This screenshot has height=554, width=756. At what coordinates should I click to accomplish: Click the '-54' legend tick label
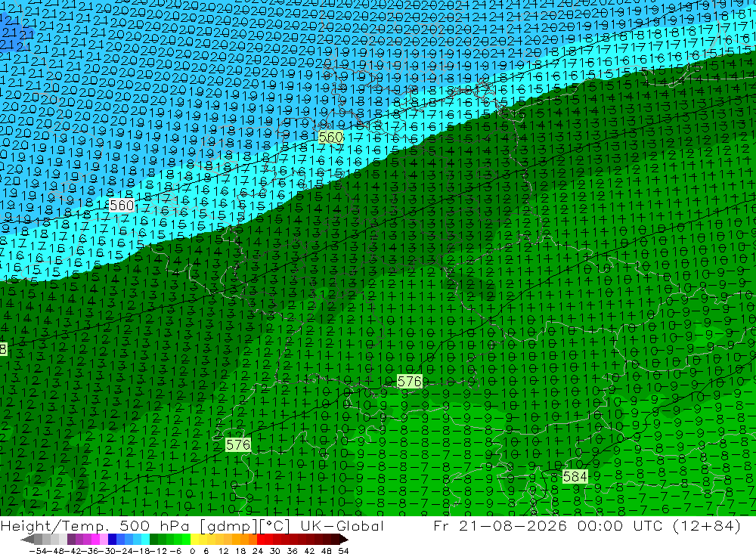click(x=38, y=551)
